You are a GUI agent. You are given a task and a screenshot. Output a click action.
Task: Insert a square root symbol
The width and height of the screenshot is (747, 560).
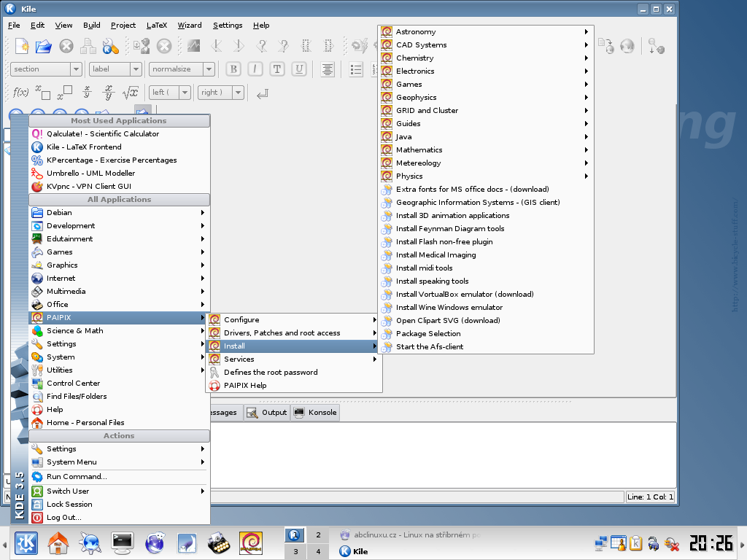(x=130, y=93)
